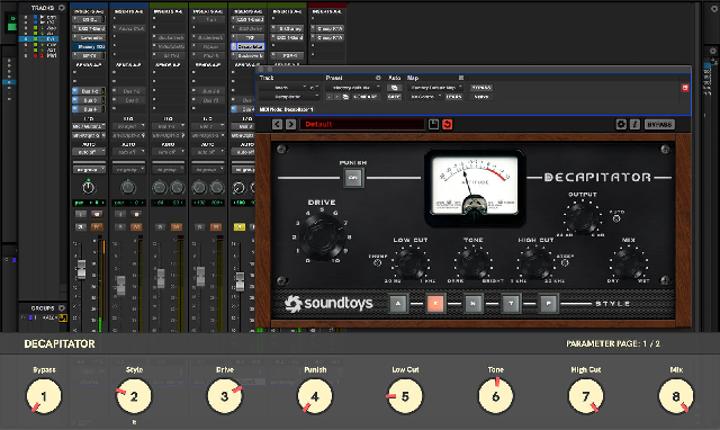The height and width of the screenshot is (430, 720).
Task: Click the Drive knob
Action: click(x=321, y=235)
